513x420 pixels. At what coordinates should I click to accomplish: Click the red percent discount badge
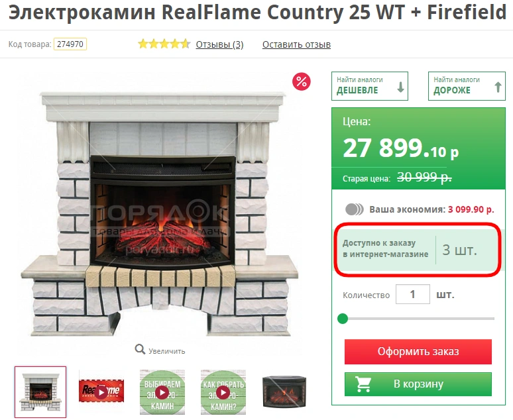click(301, 81)
